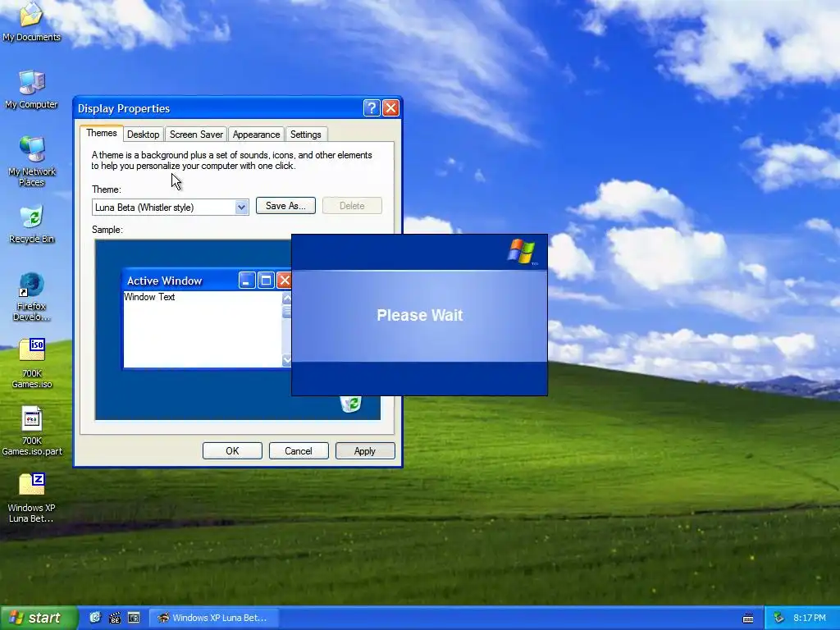Screen dimensions: 840x630
Task: Close the Display Properties dialog
Action: 390,108
